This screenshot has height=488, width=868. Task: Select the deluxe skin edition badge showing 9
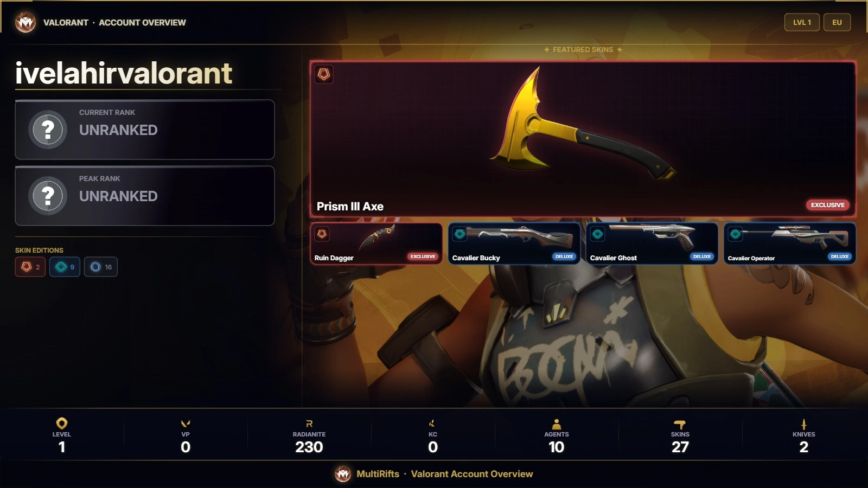coord(65,267)
